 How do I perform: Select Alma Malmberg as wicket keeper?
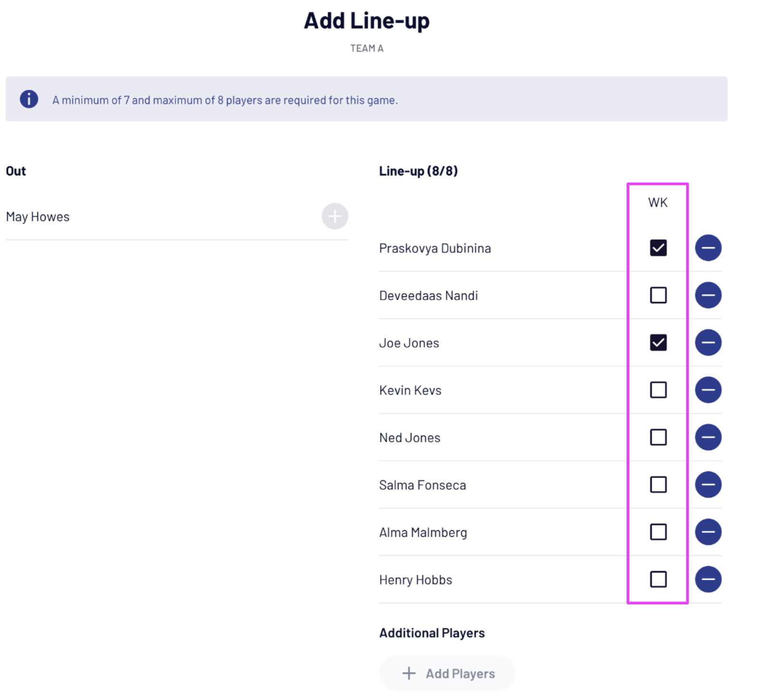[658, 532]
